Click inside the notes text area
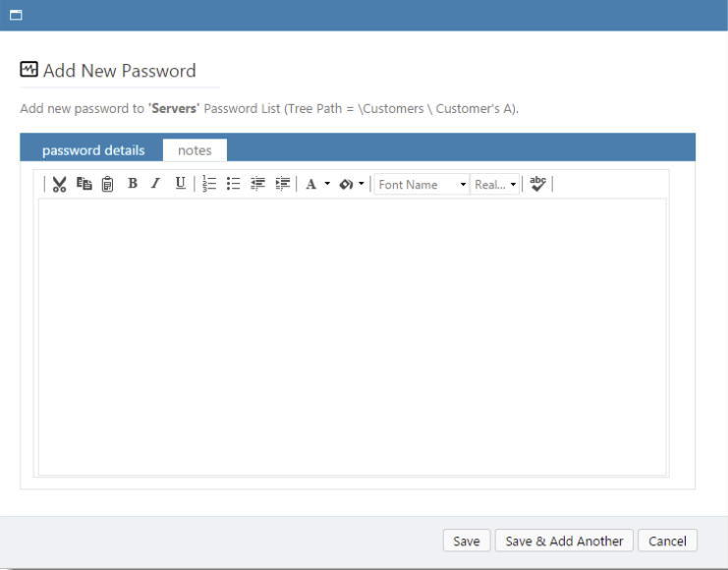Image resolution: width=728 pixels, height=570 pixels. pyautogui.click(x=352, y=336)
